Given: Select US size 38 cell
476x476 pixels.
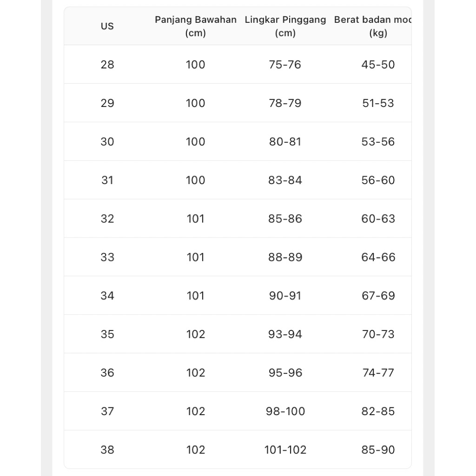Looking at the screenshot, I should [107, 450].
